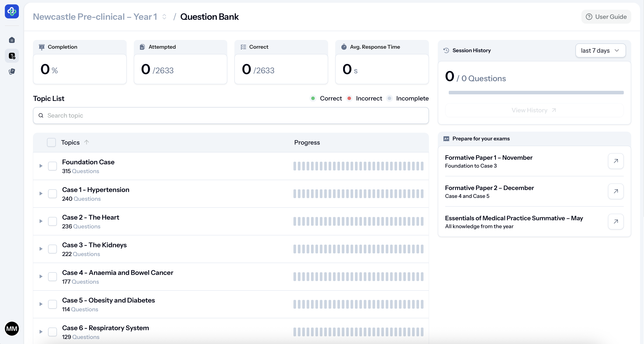Click the Case 3 - The Kidneys progress bar
This screenshot has height=344, width=644.
point(358,249)
